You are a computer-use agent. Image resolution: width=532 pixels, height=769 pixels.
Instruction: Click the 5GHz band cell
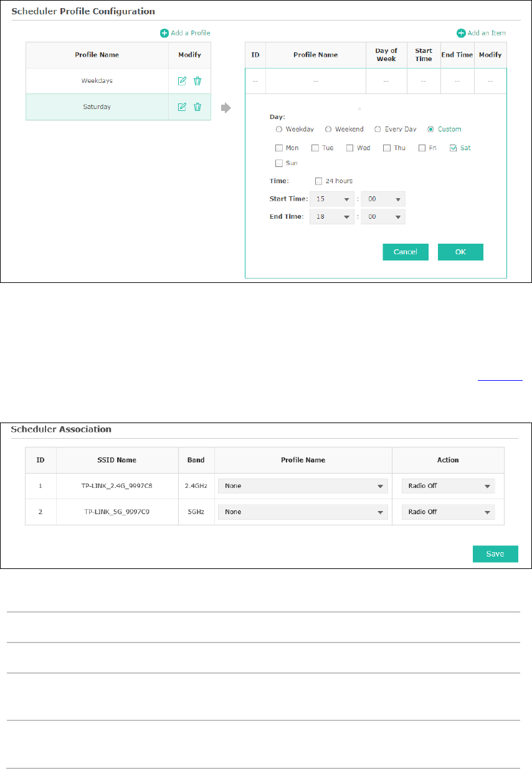[196, 512]
